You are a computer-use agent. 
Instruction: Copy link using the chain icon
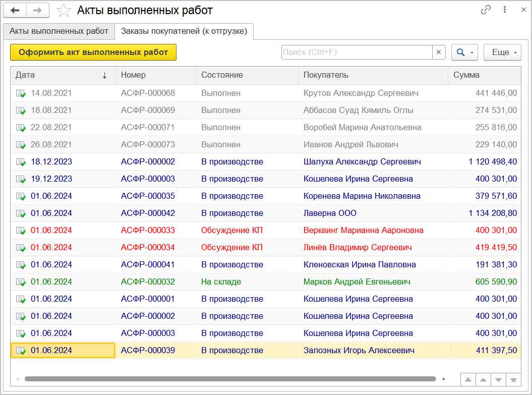click(486, 10)
